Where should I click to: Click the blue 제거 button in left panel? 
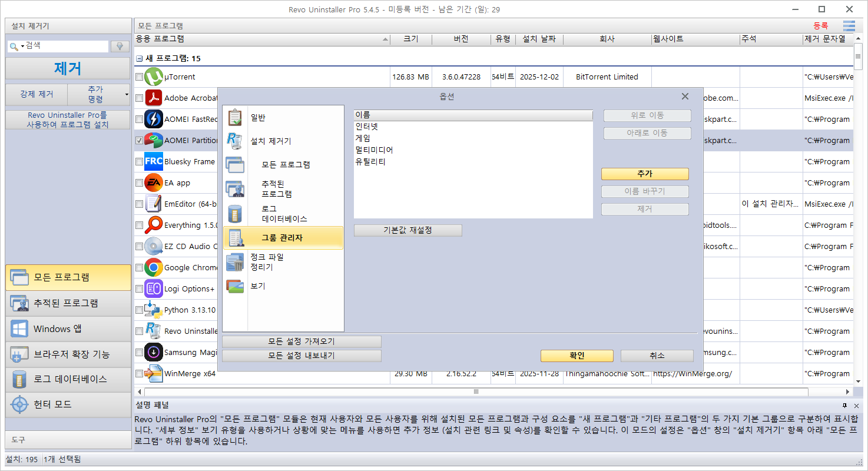click(x=68, y=68)
